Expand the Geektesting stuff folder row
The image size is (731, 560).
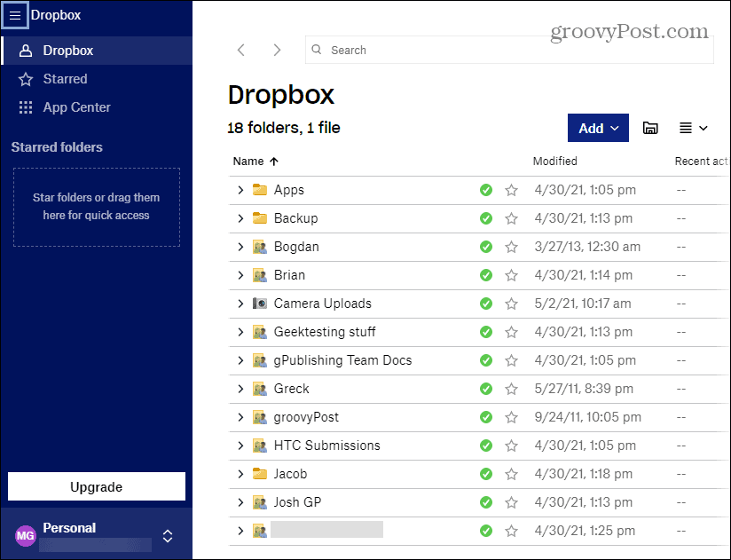(x=240, y=332)
